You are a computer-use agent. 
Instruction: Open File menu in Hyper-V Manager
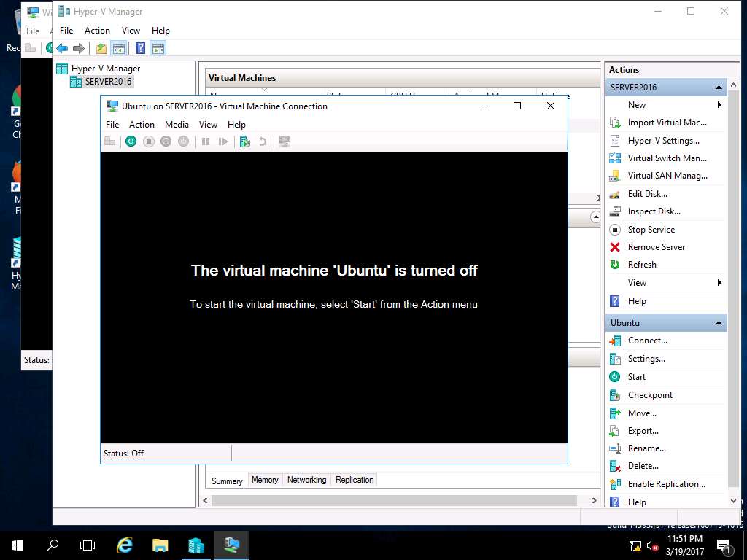coord(66,31)
